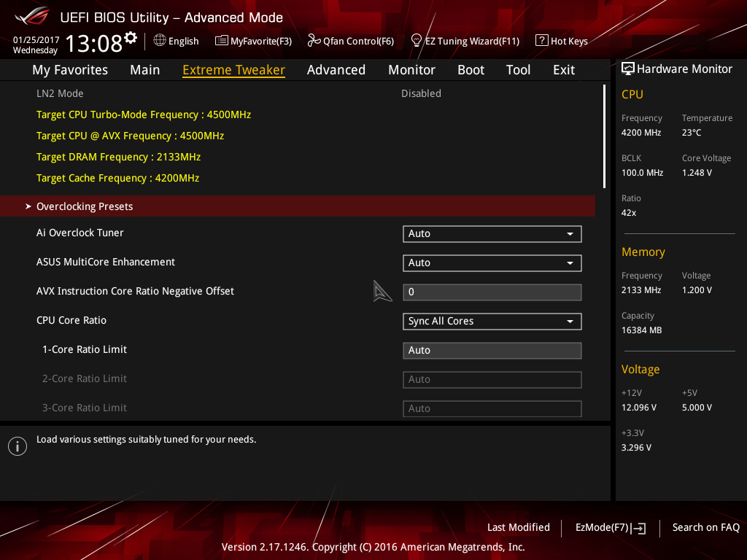This screenshot has width=747, height=560.
Task: Select 1-Core Ratio Limit label
Action: click(x=85, y=349)
